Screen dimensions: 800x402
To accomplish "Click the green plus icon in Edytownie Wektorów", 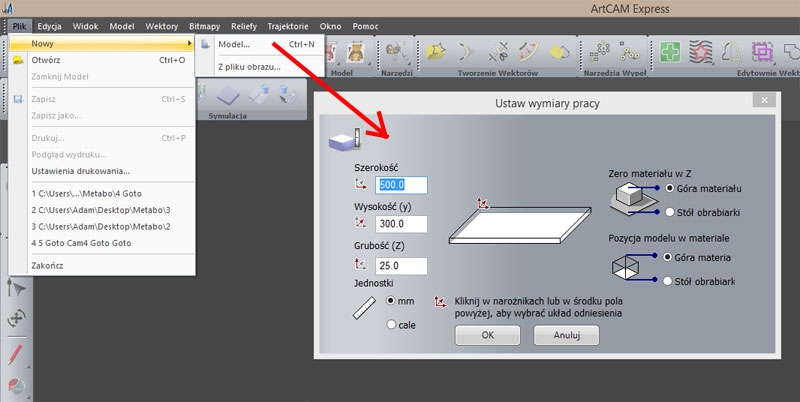I will (x=669, y=52).
